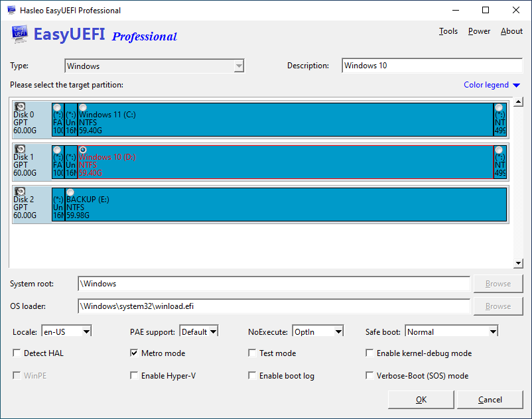Click the title bar application icon
This screenshot has width=532, height=419.
(x=11, y=10)
